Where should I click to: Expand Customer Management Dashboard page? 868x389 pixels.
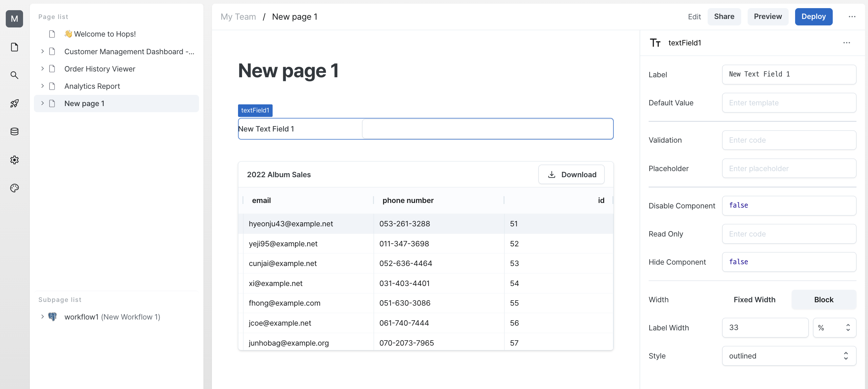click(42, 51)
